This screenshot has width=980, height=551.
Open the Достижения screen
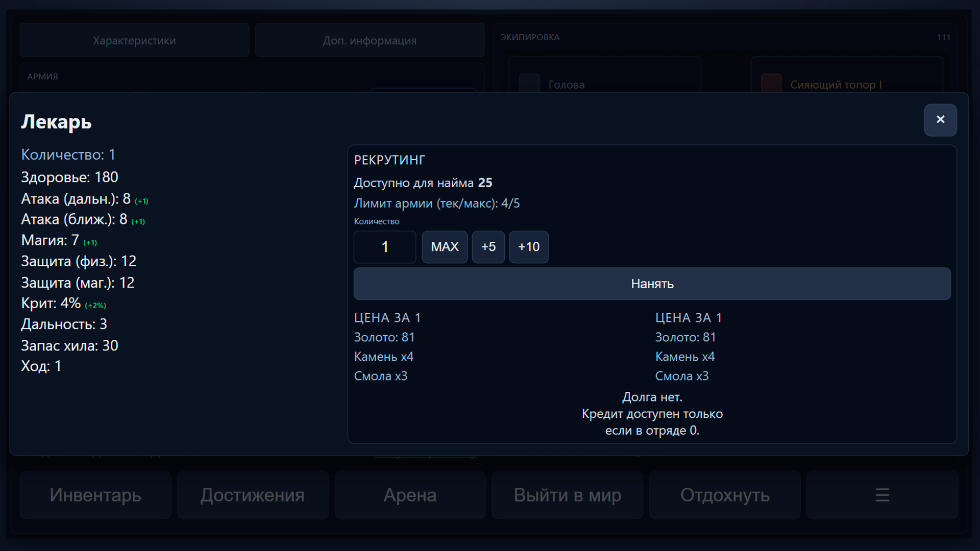tap(252, 495)
